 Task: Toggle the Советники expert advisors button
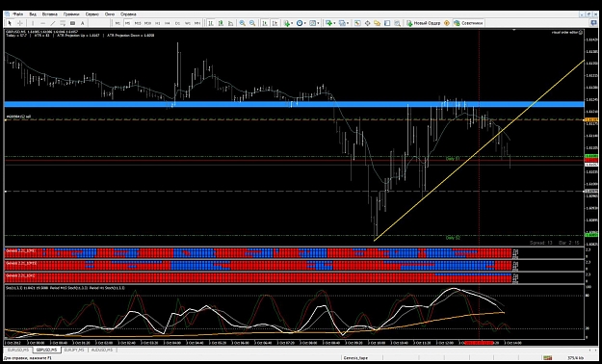click(468, 23)
